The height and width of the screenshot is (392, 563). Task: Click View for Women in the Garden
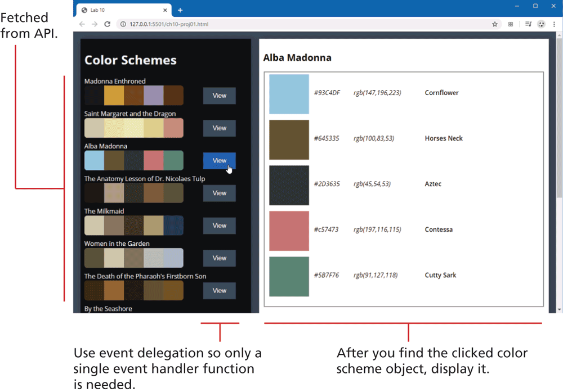pyautogui.click(x=219, y=258)
